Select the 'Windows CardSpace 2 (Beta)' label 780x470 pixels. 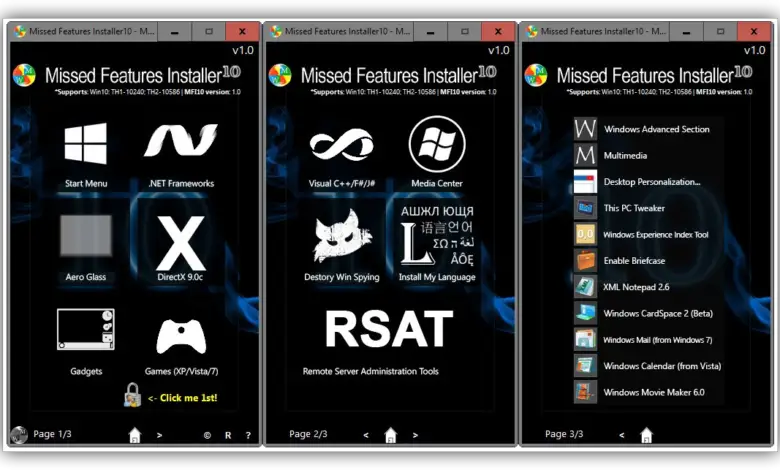tap(658, 313)
